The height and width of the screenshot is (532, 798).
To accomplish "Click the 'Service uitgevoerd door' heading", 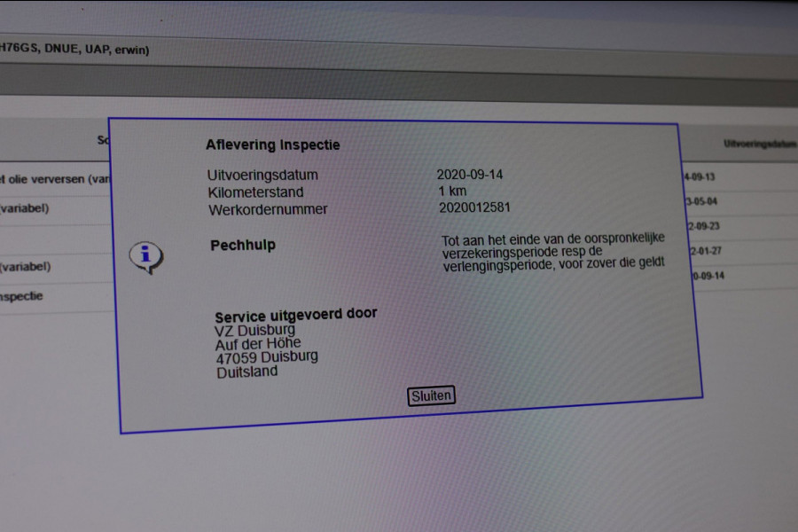I will pos(295,315).
